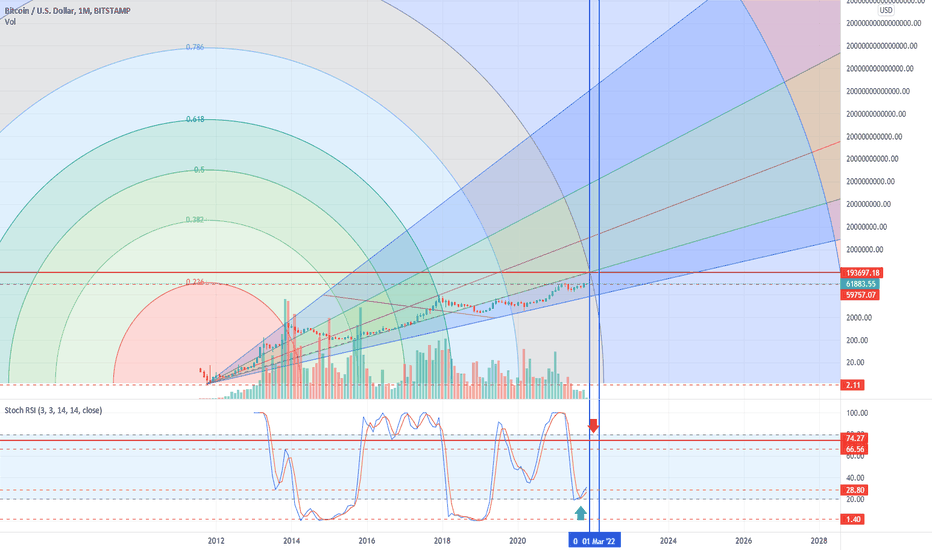Click the 0.382 Fibonacci arc label
Image resolution: width=932 pixels, height=550 pixels.
click(194, 220)
